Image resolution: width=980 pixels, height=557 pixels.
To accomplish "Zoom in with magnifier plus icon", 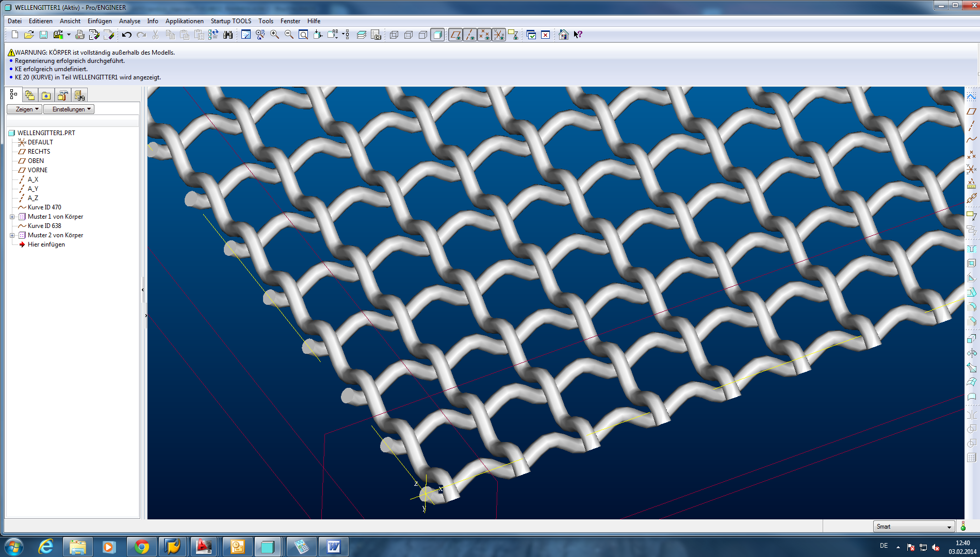I will coord(275,35).
